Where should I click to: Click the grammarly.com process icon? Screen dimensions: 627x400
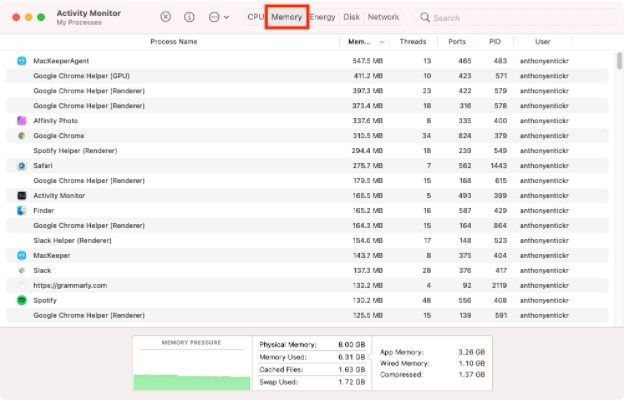click(22, 285)
